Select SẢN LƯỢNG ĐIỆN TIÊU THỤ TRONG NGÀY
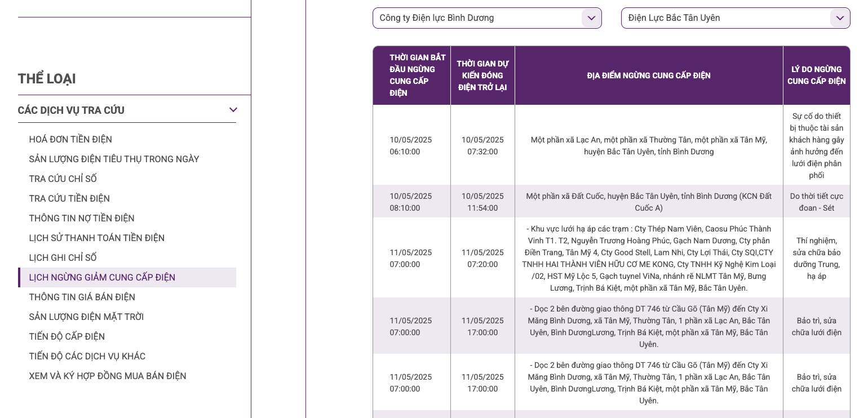868x418 pixels. pyautogui.click(x=114, y=159)
